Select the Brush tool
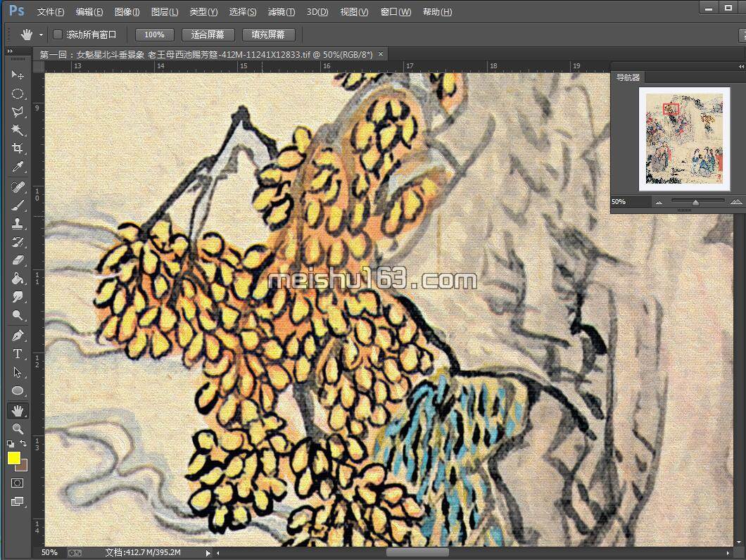Viewport: 746px width, 560px height. click(x=18, y=205)
